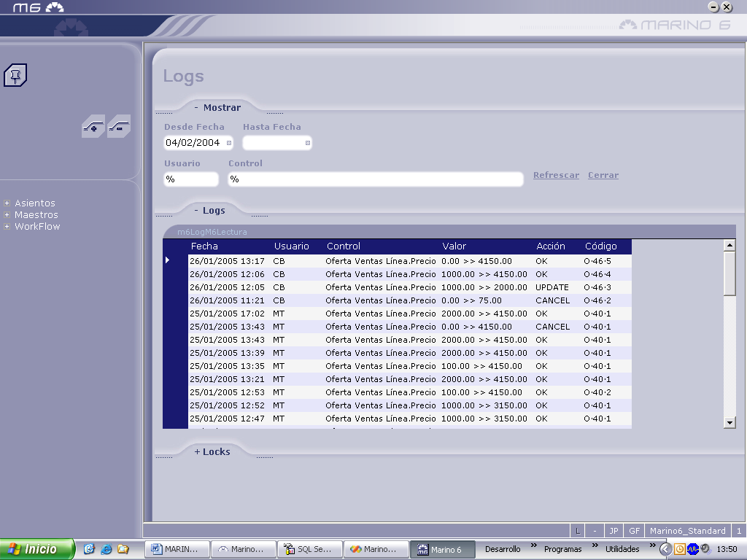Expand the Maestros tree node
Viewport: 747px width, 560px height.
pos(7,215)
